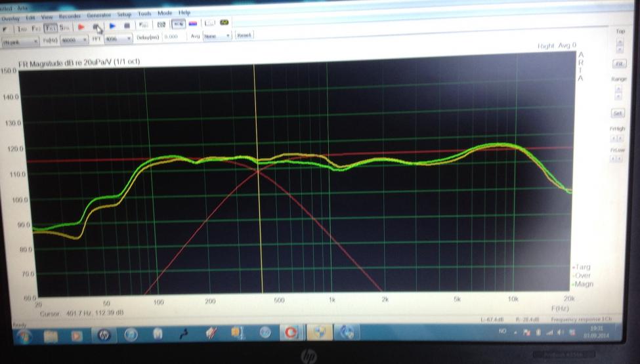
Task: Start recording with the red play icon
Action: (81, 27)
